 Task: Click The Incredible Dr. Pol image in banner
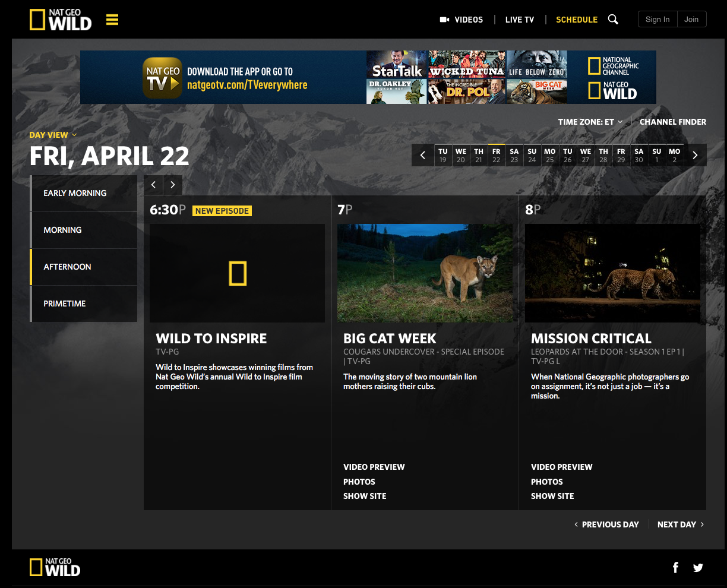tap(467, 91)
